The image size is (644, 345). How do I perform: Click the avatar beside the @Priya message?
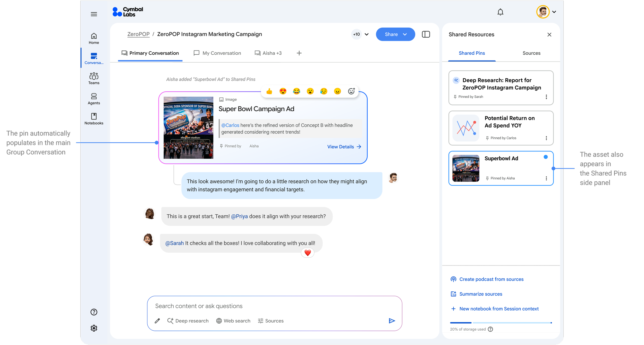149,214
